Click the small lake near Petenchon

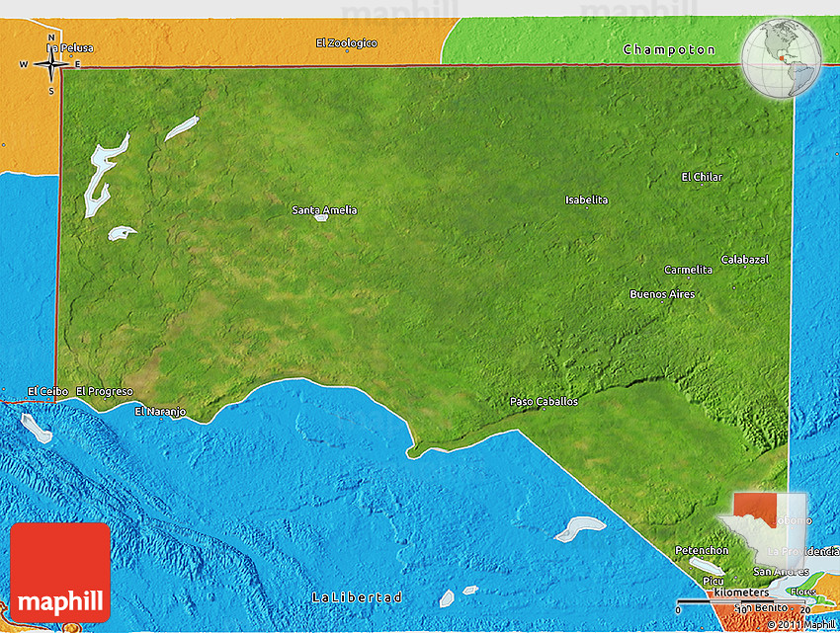(706, 565)
